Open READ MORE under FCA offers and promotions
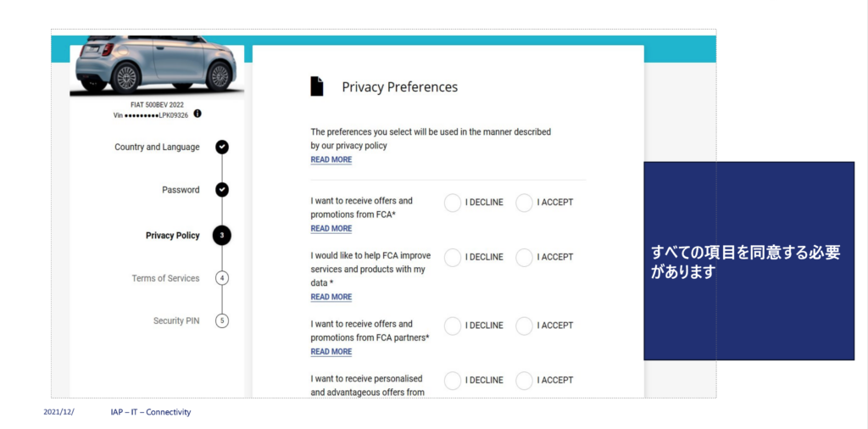This screenshot has width=868, height=429. 331,228
